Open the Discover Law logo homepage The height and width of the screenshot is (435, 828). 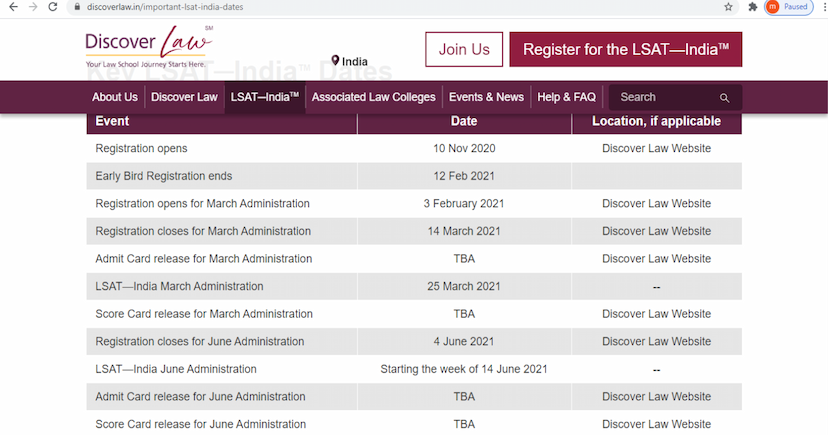click(149, 47)
